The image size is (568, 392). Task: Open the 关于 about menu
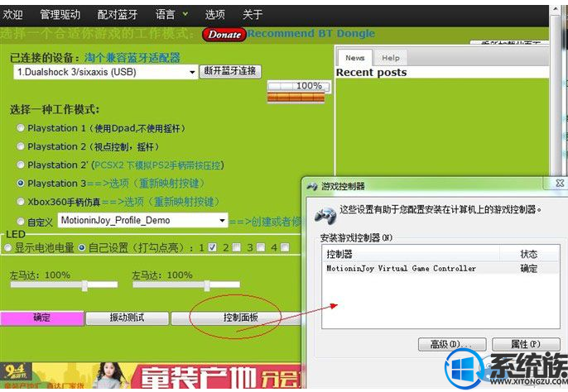pyautogui.click(x=252, y=15)
